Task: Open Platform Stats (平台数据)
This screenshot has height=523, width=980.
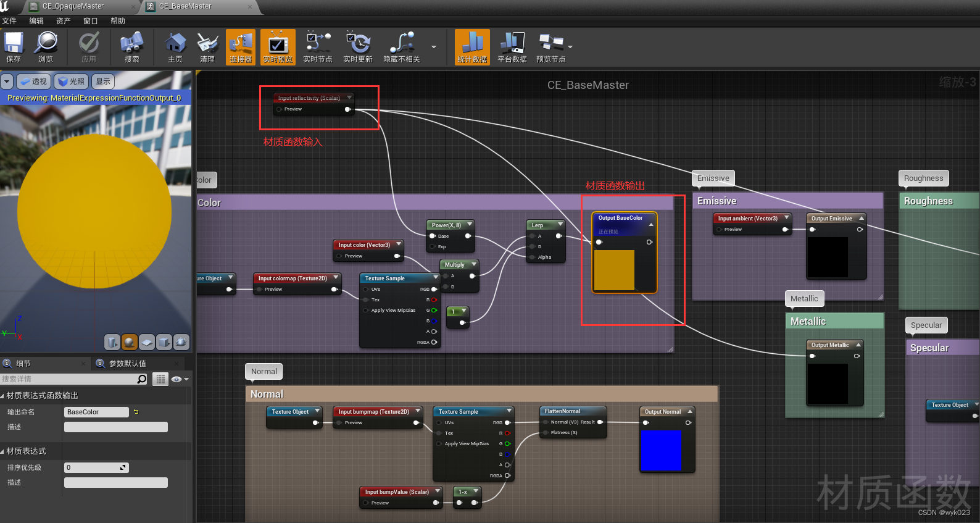Action: [512, 47]
